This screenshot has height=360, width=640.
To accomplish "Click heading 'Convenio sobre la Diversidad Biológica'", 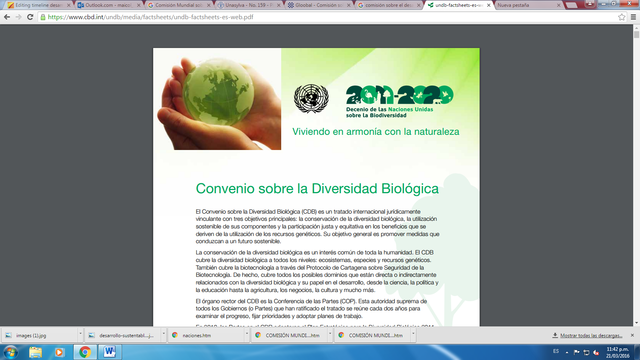I will (317, 189).
